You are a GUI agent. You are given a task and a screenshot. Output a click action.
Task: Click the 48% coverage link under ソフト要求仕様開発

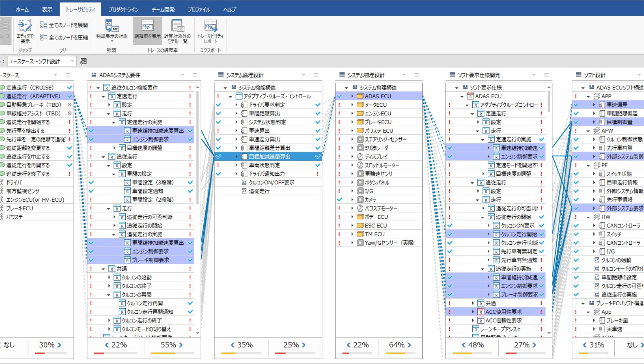tap(472, 345)
